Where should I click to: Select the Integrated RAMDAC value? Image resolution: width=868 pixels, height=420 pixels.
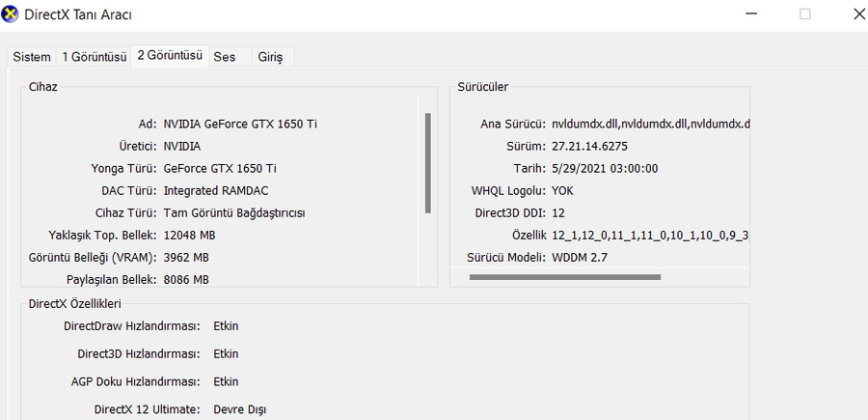[x=216, y=190]
